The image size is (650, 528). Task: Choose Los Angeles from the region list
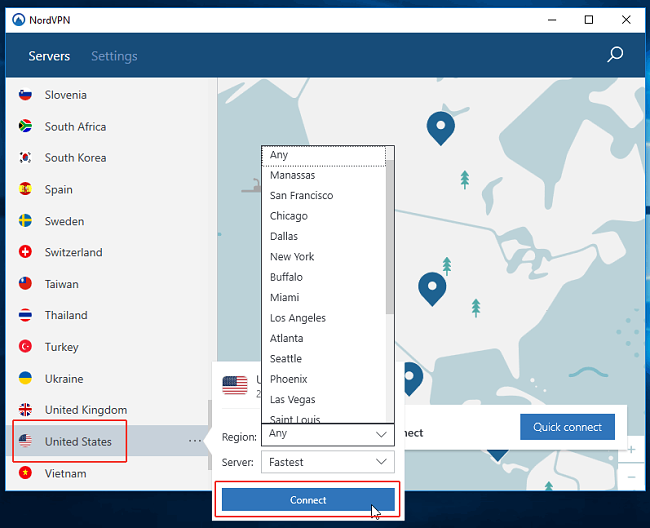(324, 318)
